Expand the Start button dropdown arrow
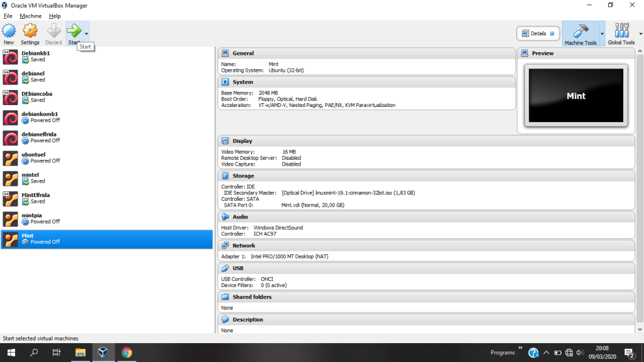Viewport: 644px width, 362px height. (x=86, y=33)
